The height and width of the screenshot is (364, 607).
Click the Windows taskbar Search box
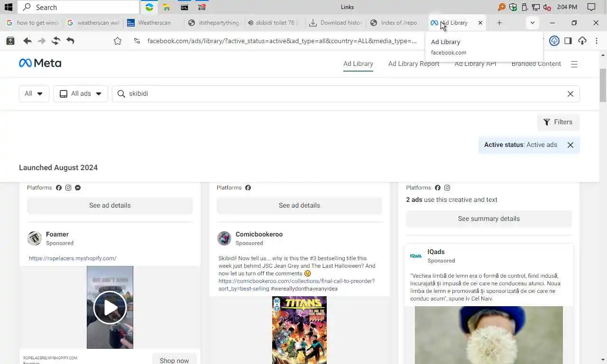click(79, 7)
